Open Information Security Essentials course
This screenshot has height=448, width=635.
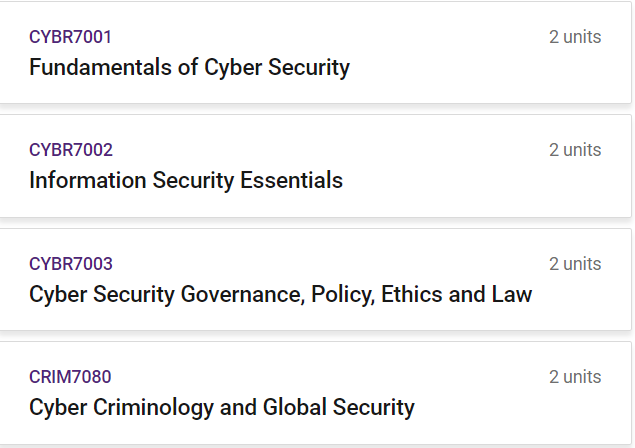click(x=186, y=180)
